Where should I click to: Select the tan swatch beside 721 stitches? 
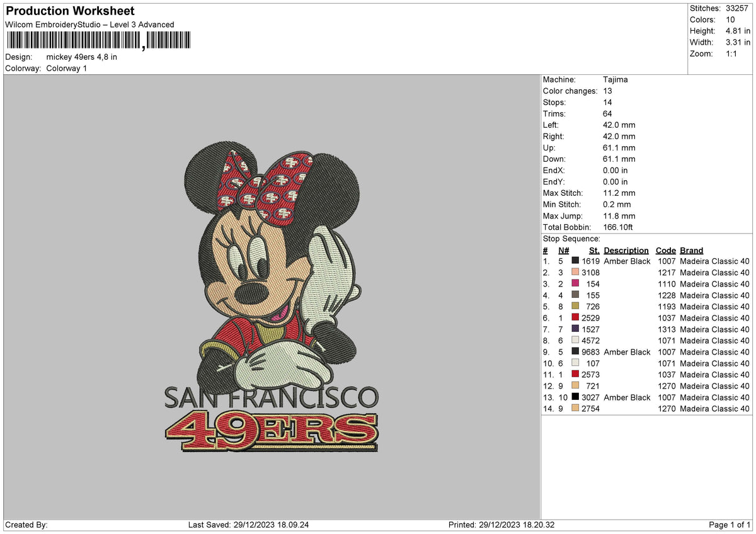[575, 385]
